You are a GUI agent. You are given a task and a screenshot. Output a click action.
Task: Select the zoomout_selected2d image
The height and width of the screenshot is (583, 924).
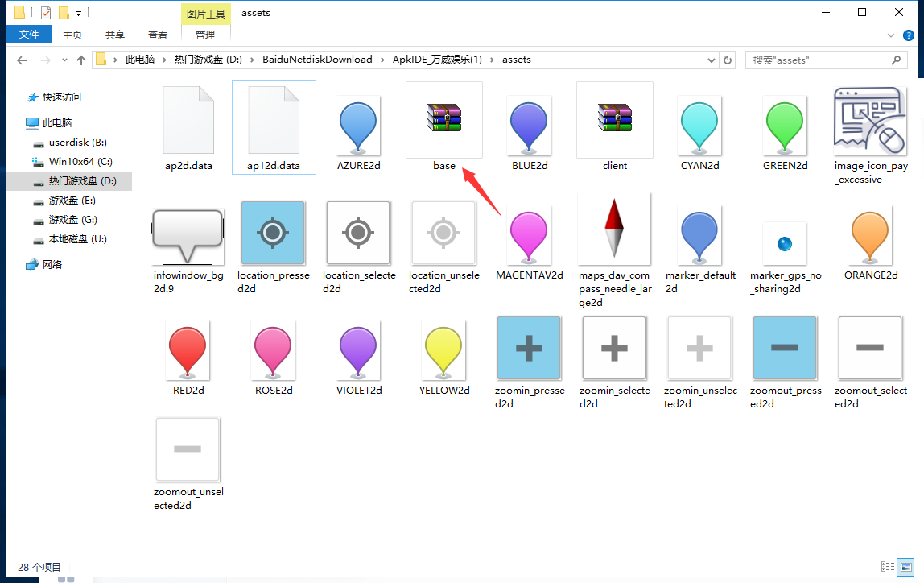click(x=870, y=348)
